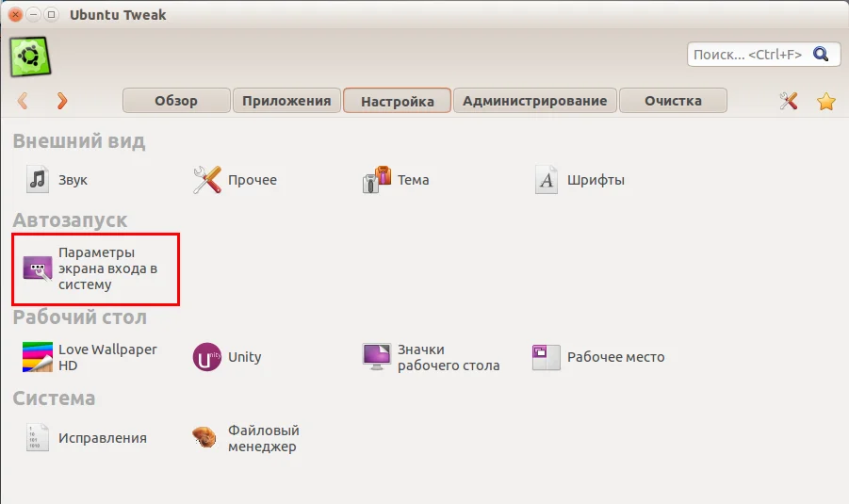This screenshot has height=504, width=849.
Task: Click the Исправления label
Action: [x=103, y=438]
